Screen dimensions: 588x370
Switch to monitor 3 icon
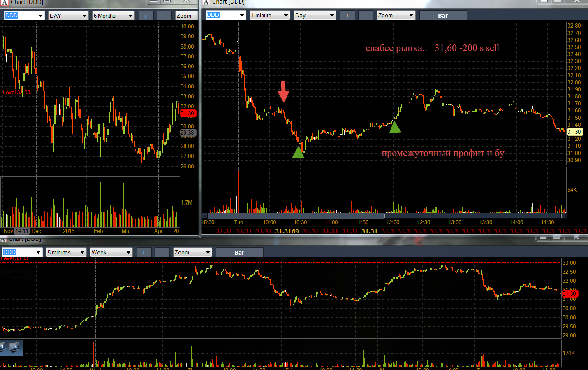click(3, 347)
